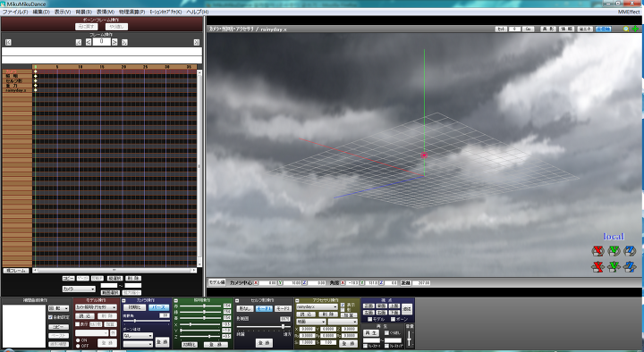Jump to the last frame
This screenshot has width=644, height=352.
coord(196,42)
